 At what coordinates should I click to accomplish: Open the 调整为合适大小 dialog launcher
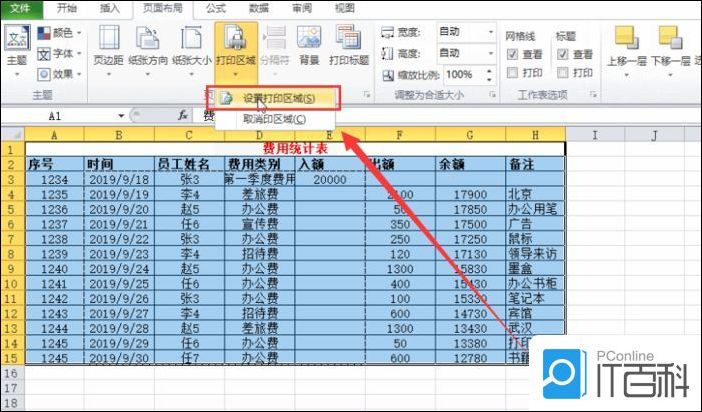point(492,94)
